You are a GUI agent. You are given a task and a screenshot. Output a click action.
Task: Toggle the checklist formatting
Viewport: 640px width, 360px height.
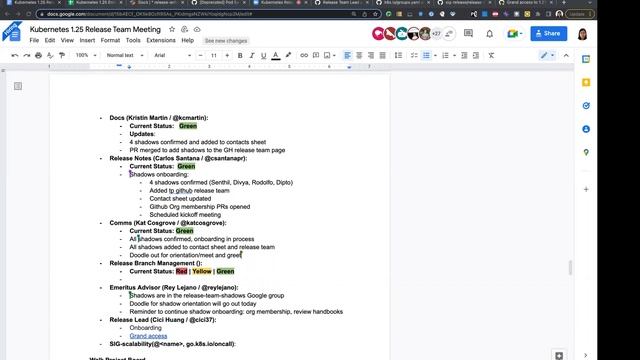click(414, 56)
